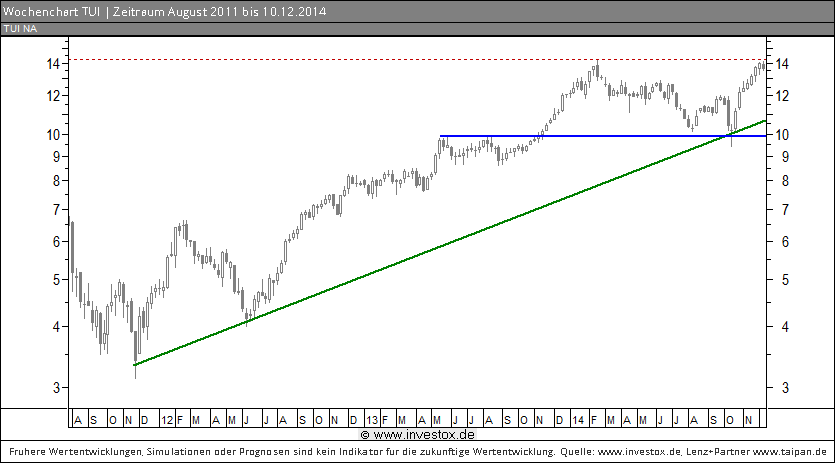The width and height of the screenshot is (835, 463).
Task: Click the '10' label on the left price axis
Action: pos(53,135)
